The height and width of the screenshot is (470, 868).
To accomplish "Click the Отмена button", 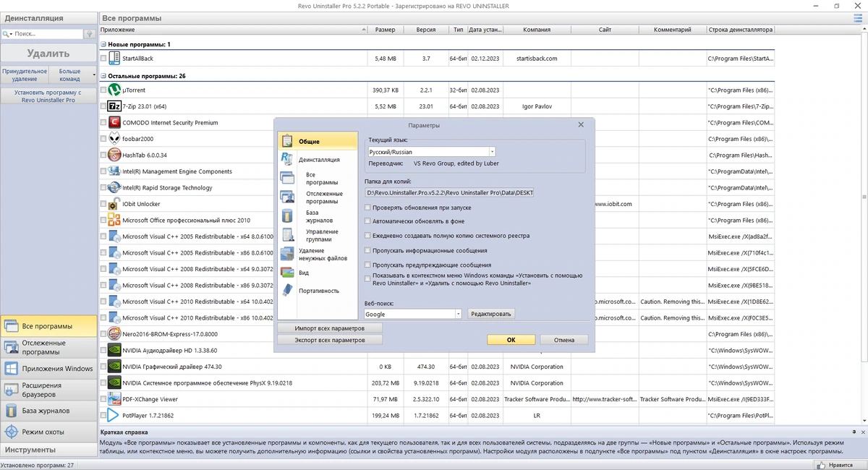I will (x=564, y=340).
